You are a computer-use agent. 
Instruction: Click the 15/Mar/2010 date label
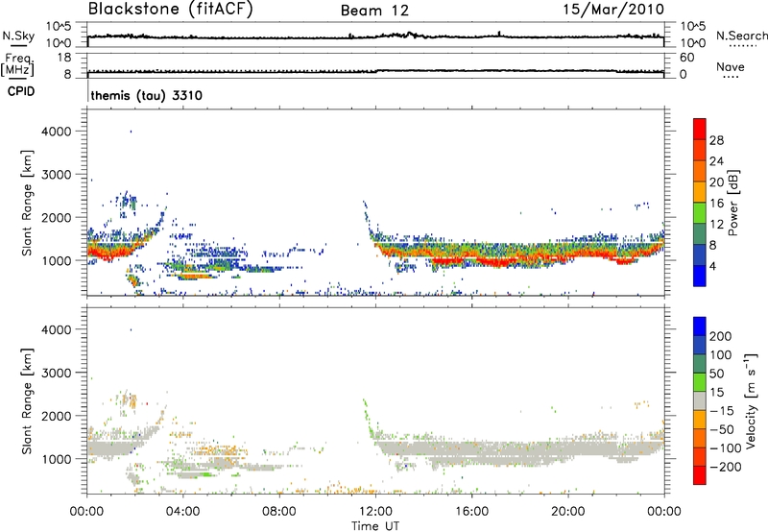(613, 10)
